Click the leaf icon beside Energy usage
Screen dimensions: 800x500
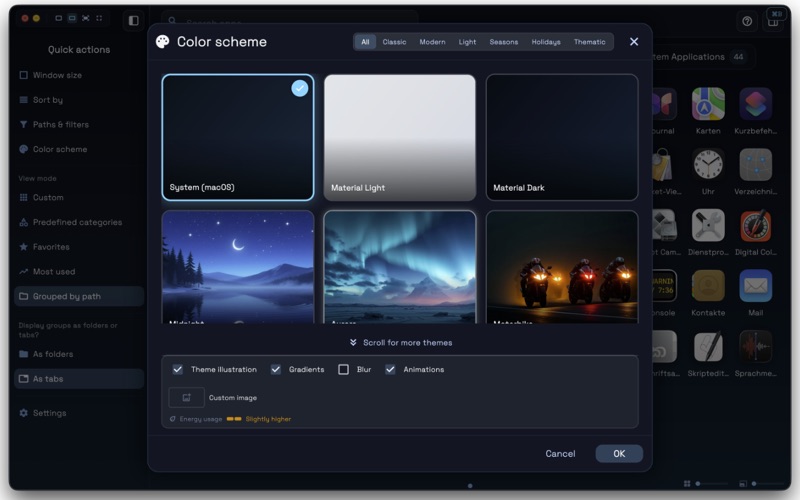pyautogui.click(x=172, y=419)
